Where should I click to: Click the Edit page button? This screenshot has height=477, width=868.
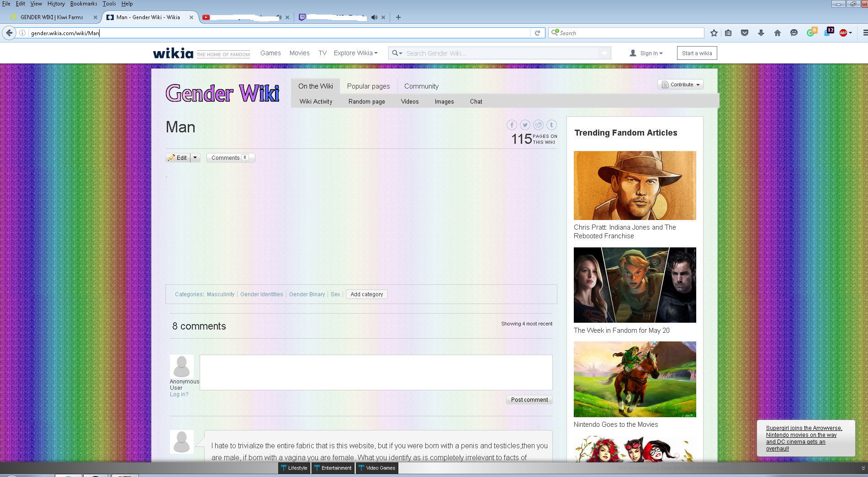[178, 157]
